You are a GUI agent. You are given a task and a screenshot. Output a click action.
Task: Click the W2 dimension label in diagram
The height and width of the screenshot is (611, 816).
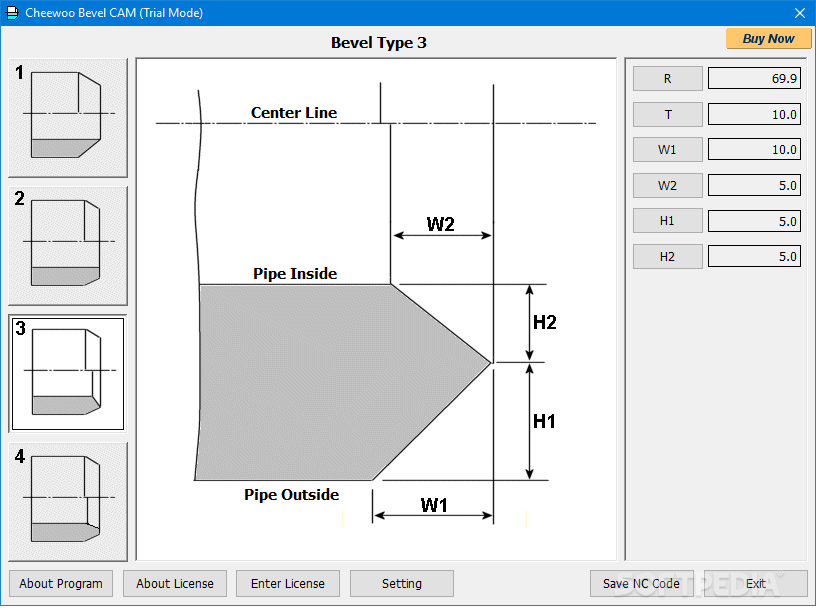point(440,224)
